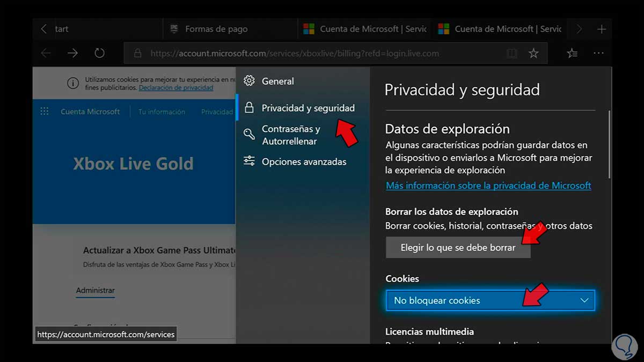Open Opciones avanzadas section
The image size is (644, 362).
point(303,161)
